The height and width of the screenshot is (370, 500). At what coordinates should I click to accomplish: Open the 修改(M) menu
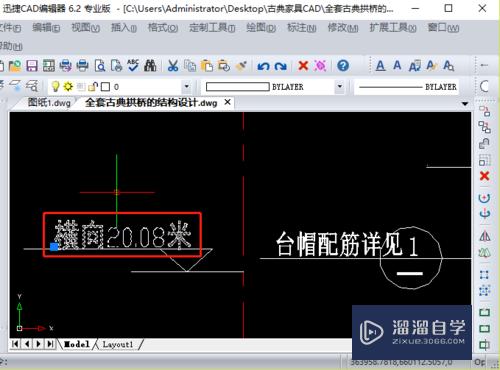(343, 28)
